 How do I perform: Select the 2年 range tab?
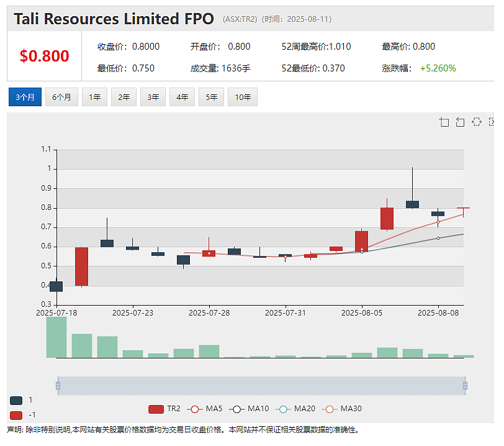point(124,97)
